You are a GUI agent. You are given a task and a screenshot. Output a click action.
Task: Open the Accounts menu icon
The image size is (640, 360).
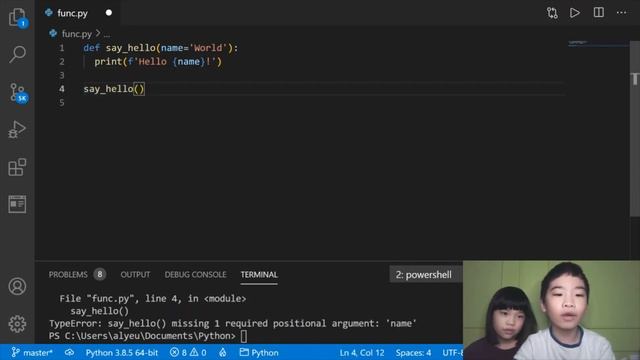(x=17, y=286)
